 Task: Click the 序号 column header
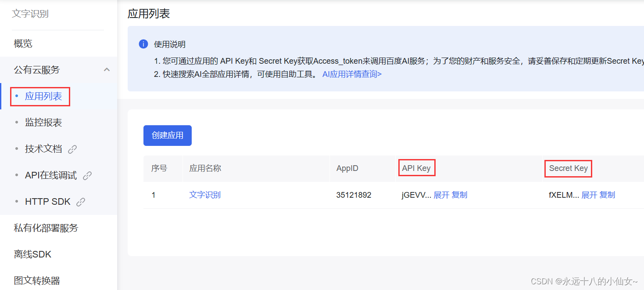click(x=159, y=168)
